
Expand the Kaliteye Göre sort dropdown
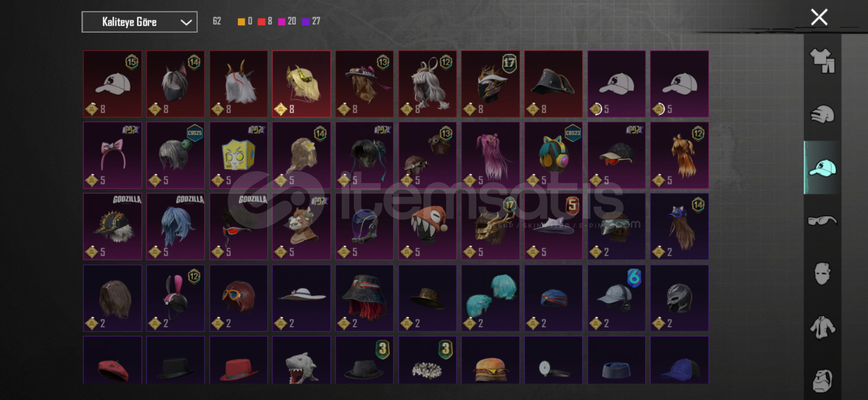click(139, 22)
